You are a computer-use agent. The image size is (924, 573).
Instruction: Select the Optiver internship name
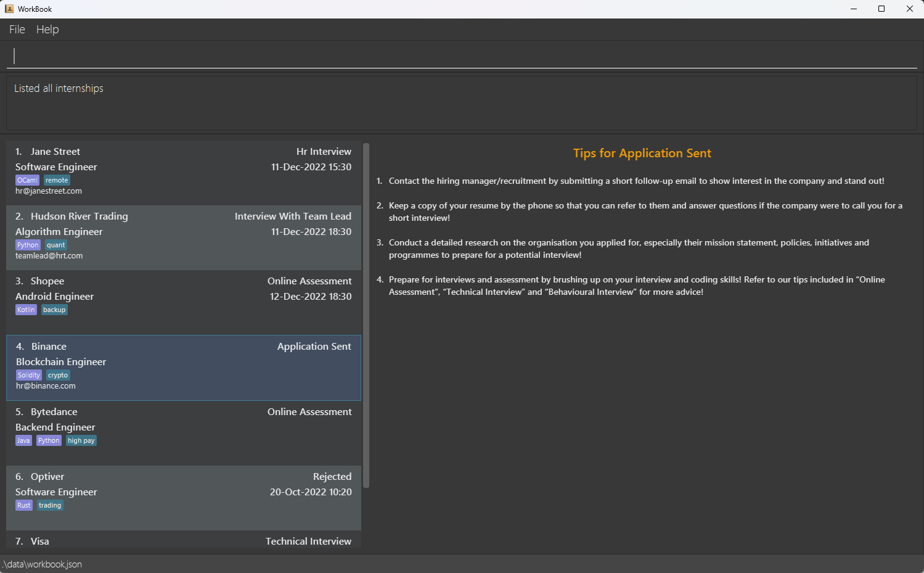[47, 477]
